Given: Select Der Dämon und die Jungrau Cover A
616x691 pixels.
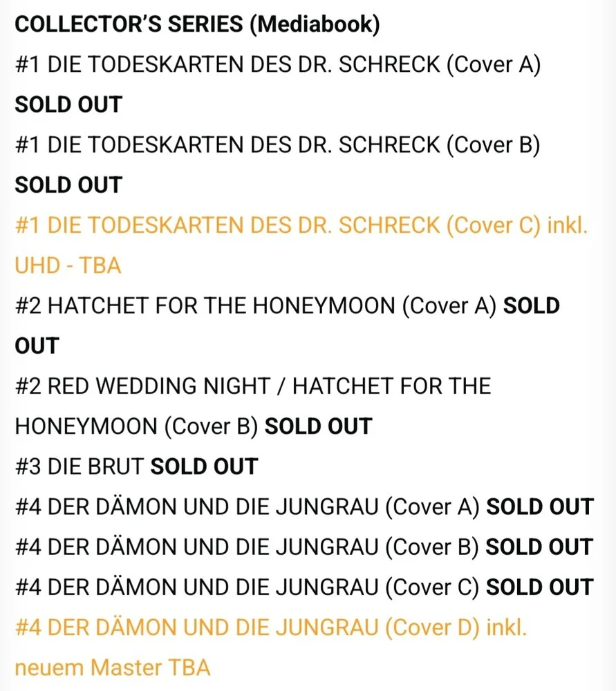Looking at the screenshot, I should (247, 507).
